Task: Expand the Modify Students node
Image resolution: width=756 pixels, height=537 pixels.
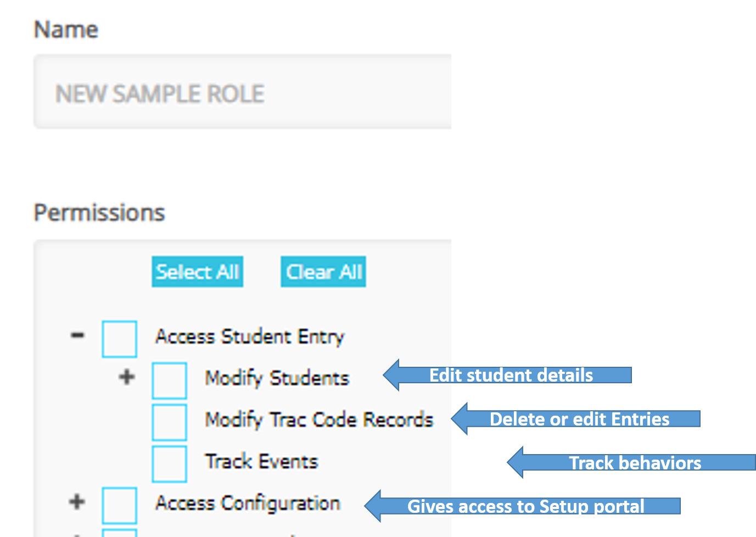Action: point(127,377)
